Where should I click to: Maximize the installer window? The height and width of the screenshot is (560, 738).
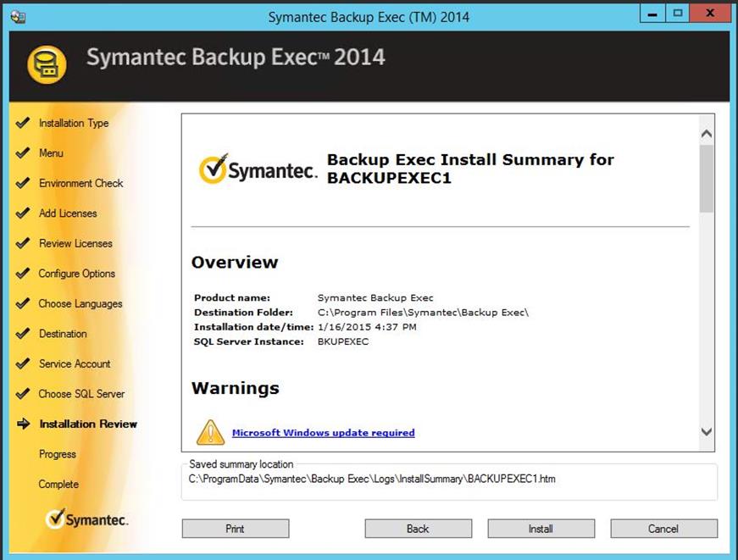pos(678,14)
